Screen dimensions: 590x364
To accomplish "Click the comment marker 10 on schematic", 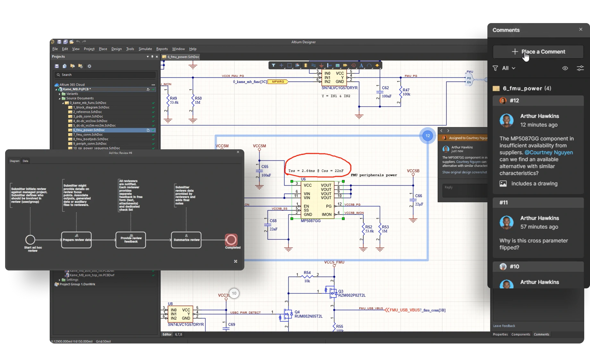I will click(x=234, y=293).
